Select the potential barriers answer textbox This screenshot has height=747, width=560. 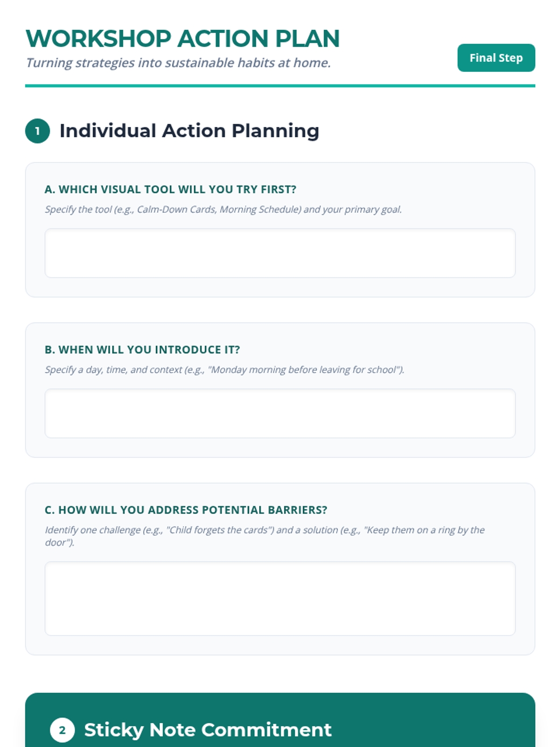(280, 598)
